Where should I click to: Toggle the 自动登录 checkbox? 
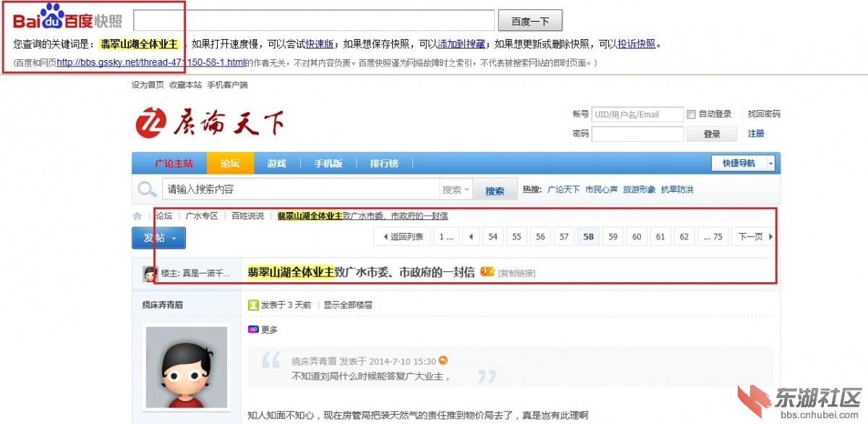(x=692, y=114)
